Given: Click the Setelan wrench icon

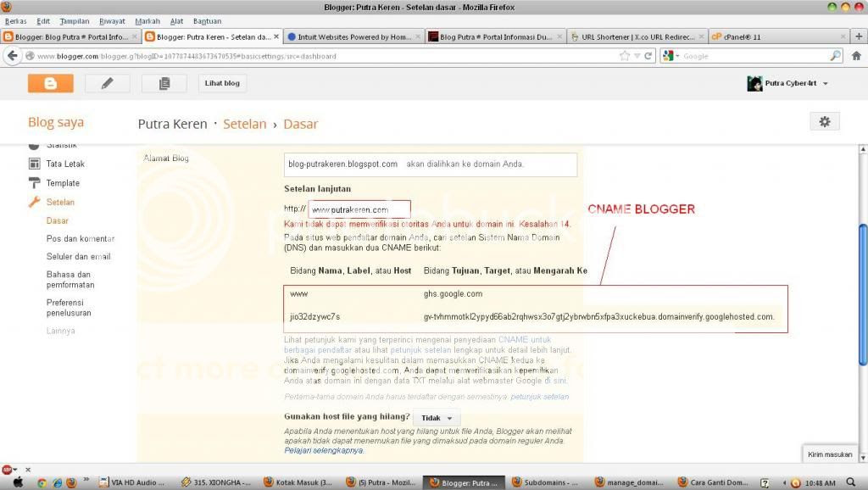Looking at the screenshot, I should [x=34, y=202].
